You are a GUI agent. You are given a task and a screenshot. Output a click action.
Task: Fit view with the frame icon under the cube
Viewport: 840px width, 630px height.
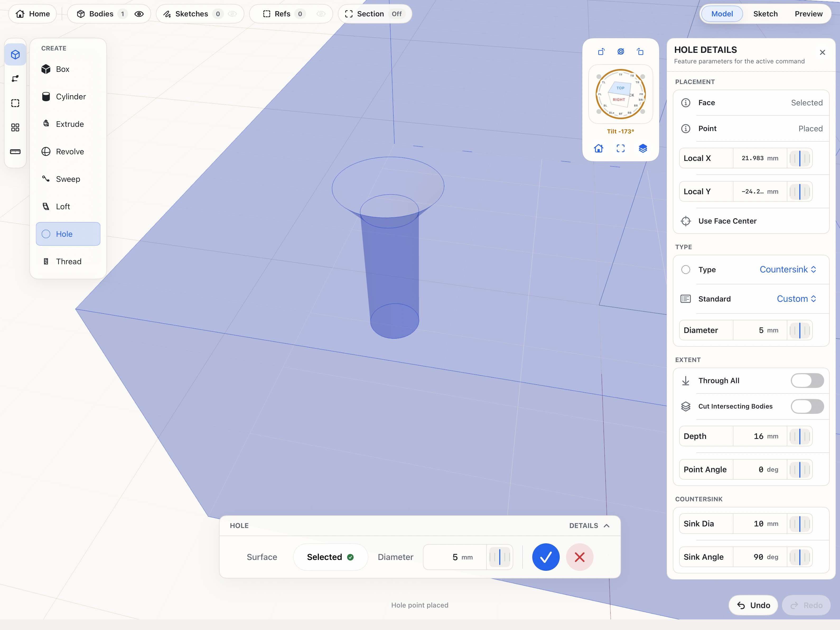(x=620, y=149)
